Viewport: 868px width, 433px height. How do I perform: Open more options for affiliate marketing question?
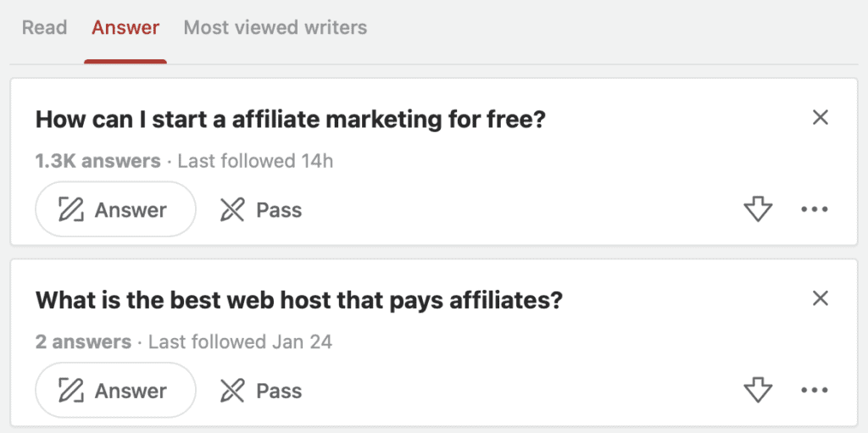(814, 209)
